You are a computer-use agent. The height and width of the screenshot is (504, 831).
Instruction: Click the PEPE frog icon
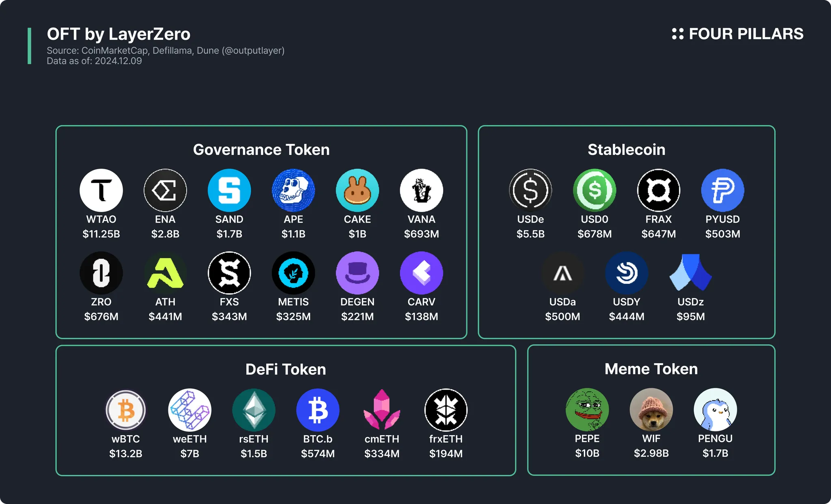click(x=587, y=410)
